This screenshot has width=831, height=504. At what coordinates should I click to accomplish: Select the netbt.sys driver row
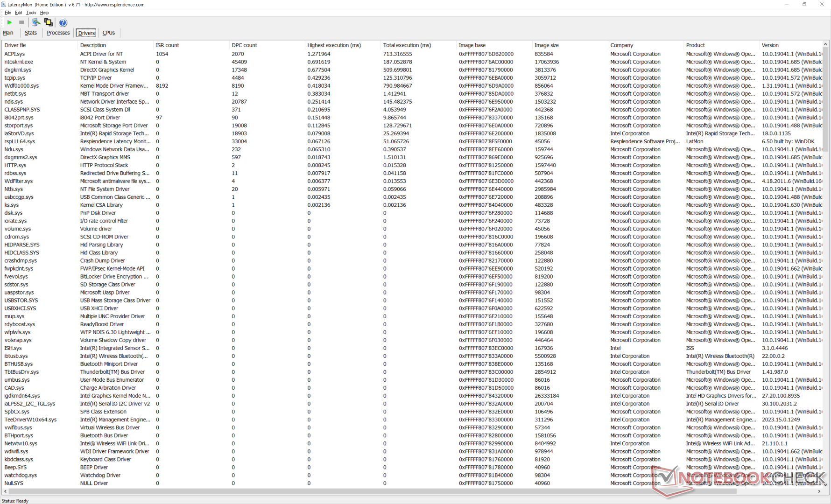413,94
